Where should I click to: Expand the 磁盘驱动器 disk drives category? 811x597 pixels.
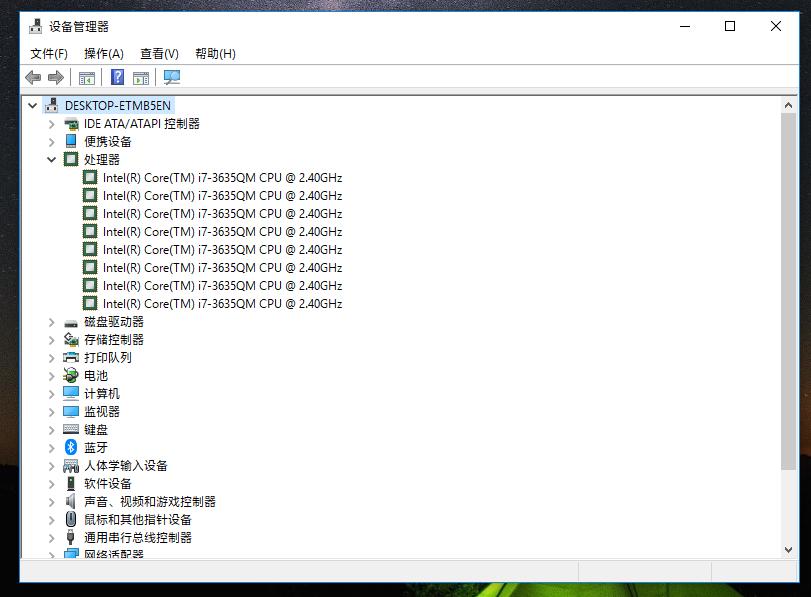point(52,321)
